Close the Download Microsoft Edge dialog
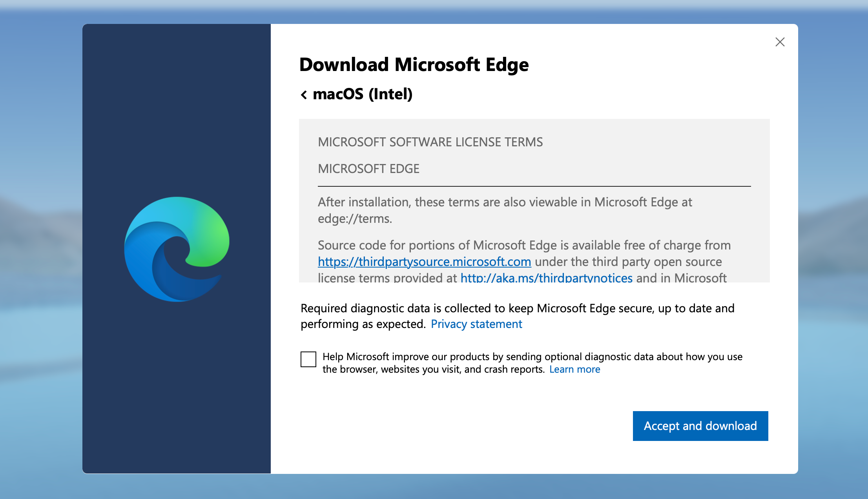The height and width of the screenshot is (499, 868). [x=780, y=42]
